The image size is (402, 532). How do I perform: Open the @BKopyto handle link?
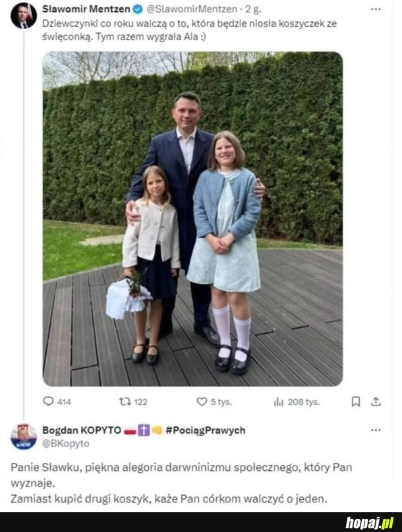[x=66, y=444]
